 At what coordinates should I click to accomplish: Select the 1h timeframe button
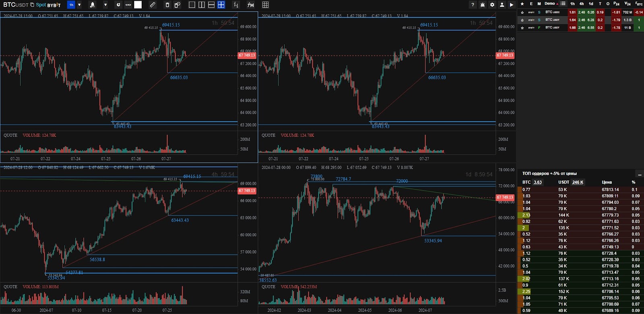71,5
